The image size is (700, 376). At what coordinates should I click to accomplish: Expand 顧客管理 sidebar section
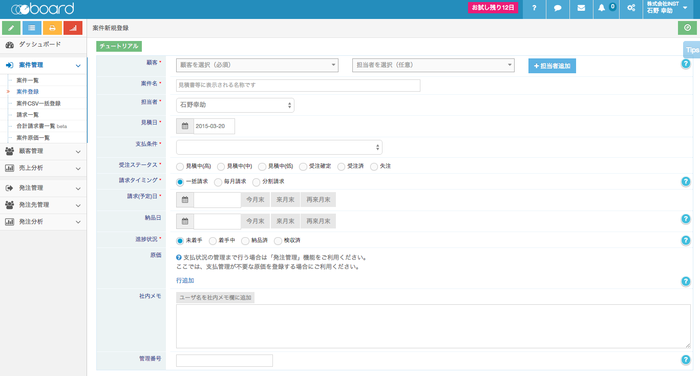click(43, 151)
